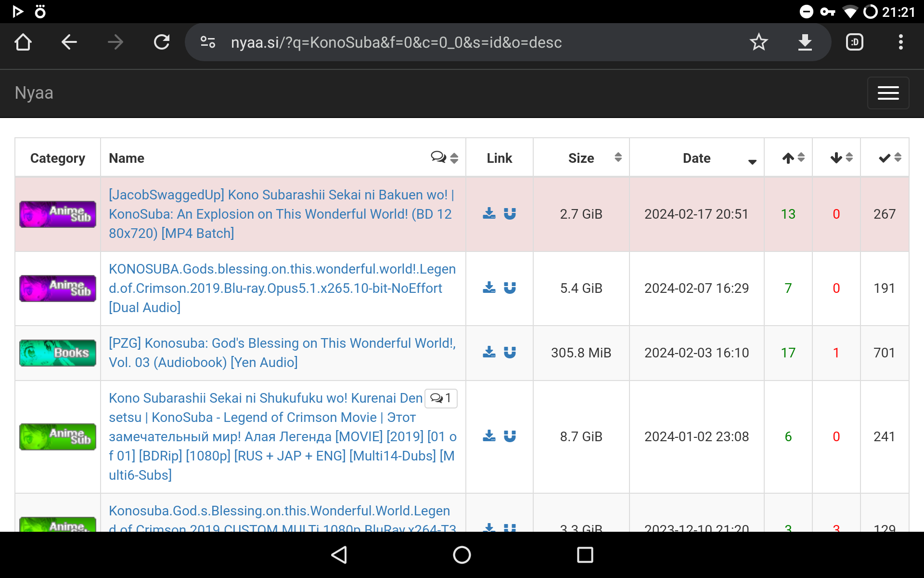Viewport: 924px width, 578px height.
Task: Open the Nyaa hamburger navigation menu
Action: pyautogui.click(x=888, y=93)
